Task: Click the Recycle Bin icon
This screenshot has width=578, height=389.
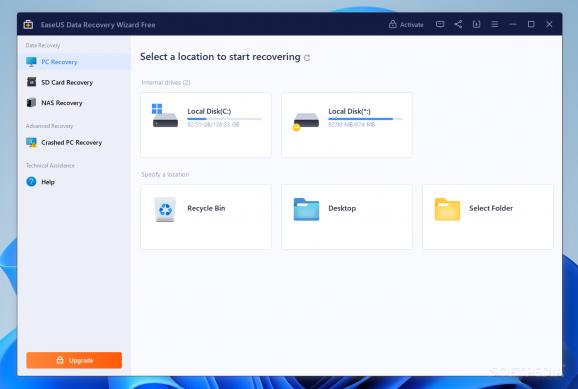Action: click(165, 209)
